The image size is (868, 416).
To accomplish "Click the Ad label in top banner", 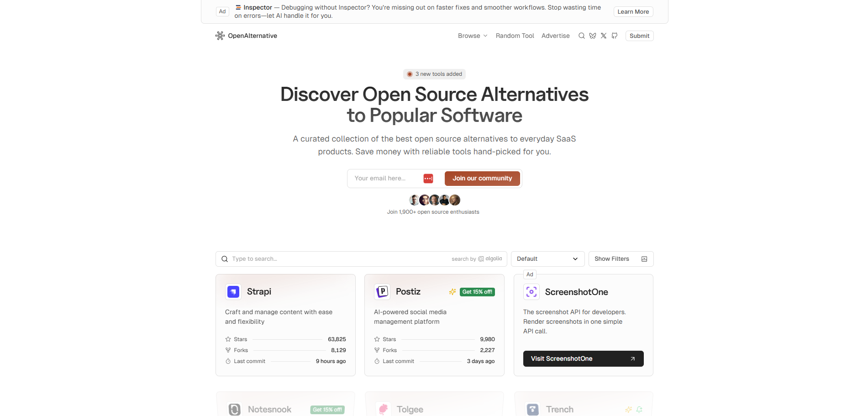I will coord(222,11).
